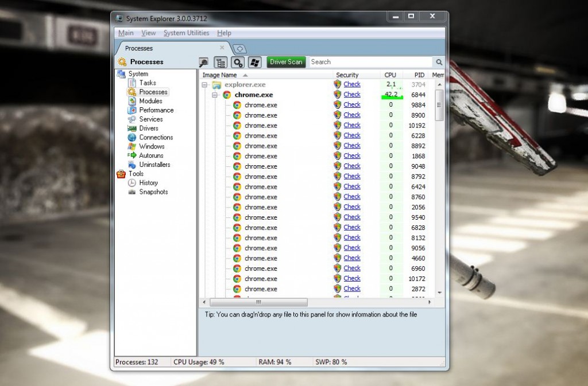Click the security shield icon for explorer.exe
The width and height of the screenshot is (588, 386).
[x=338, y=84]
